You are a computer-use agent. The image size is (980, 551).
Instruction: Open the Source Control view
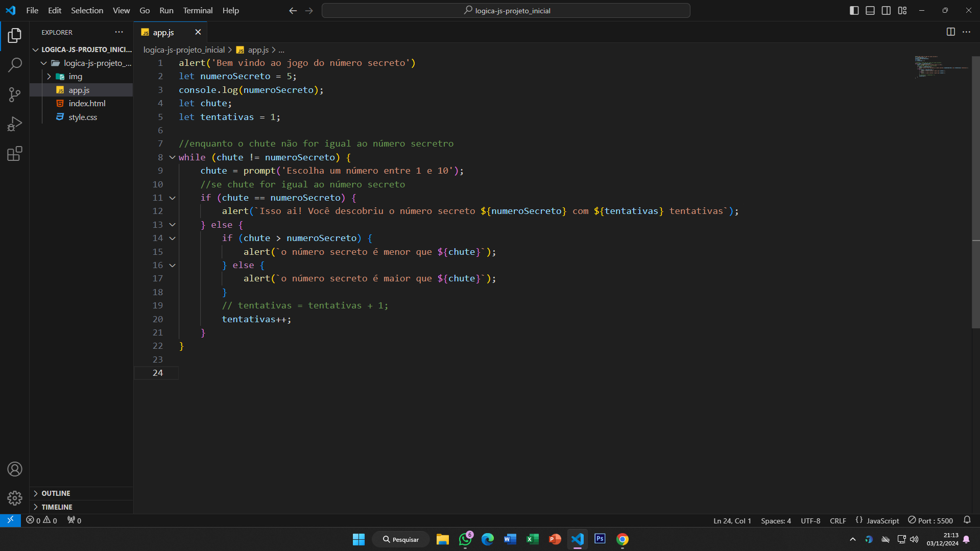[15, 94]
